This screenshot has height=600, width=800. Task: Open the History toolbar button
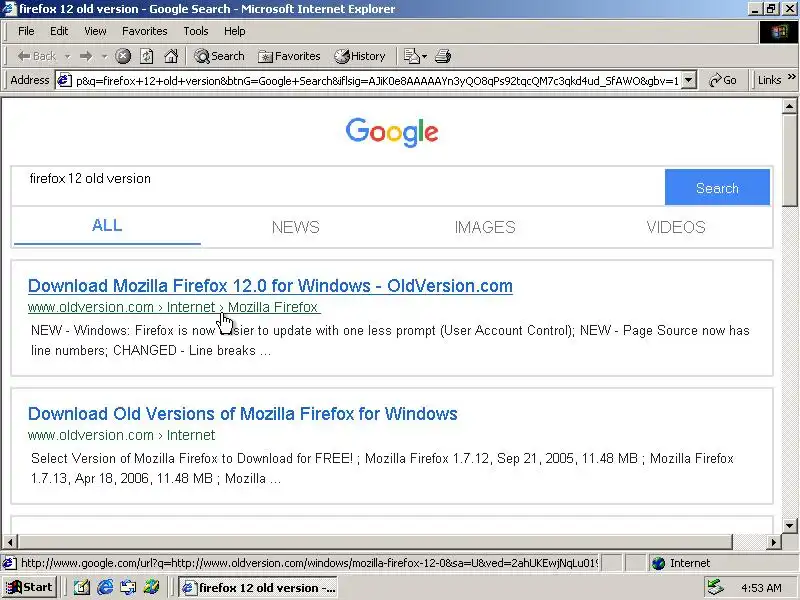pyautogui.click(x=359, y=56)
